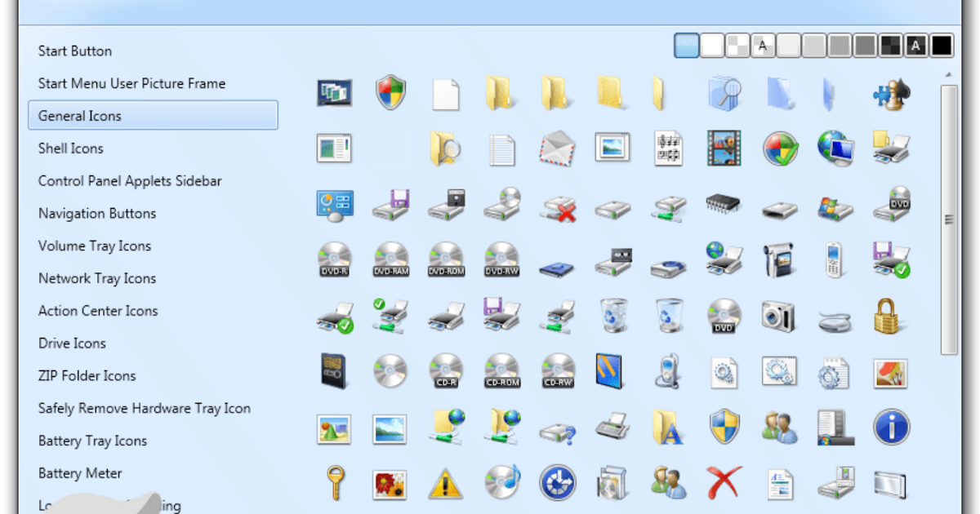Select the chess and puzzle games icon
The image size is (980, 514).
point(891,94)
